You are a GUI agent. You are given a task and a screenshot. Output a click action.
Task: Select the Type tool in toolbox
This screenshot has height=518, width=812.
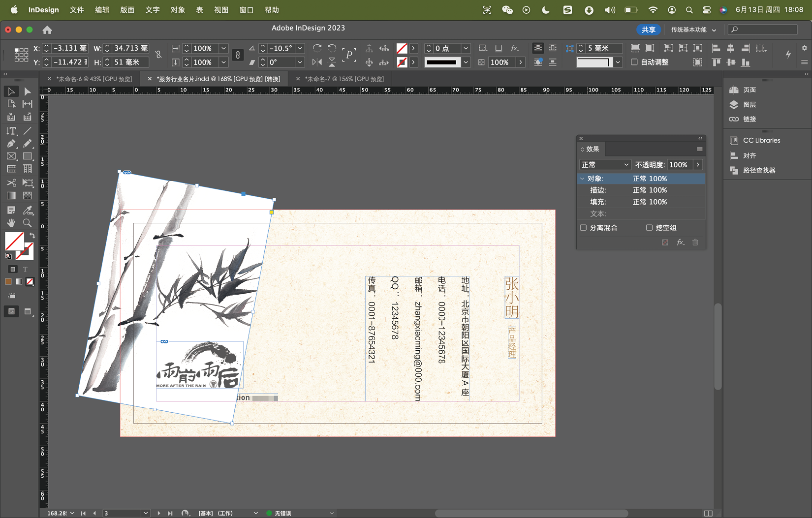point(11,131)
